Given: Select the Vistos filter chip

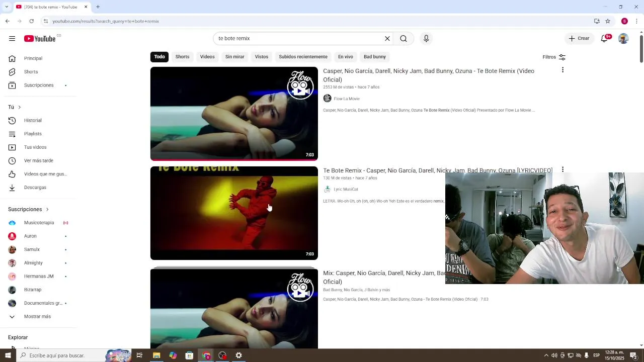Looking at the screenshot, I should pos(262,57).
